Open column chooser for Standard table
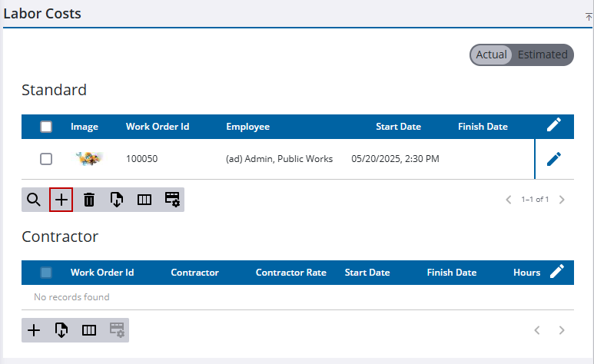The height and width of the screenshot is (364, 594). [x=144, y=200]
